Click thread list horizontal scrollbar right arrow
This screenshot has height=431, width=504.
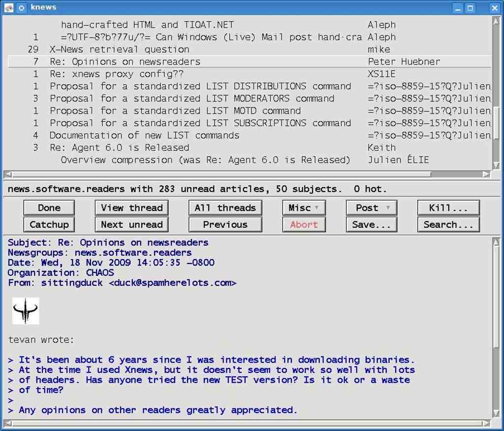486,174
